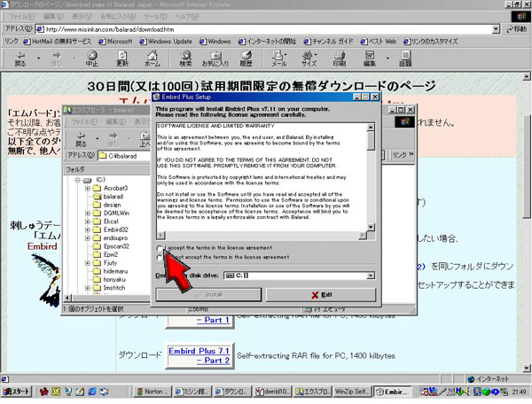The image size is (532, 404).
Task: Open the IE ツール(T) menu
Action: tap(155, 16)
